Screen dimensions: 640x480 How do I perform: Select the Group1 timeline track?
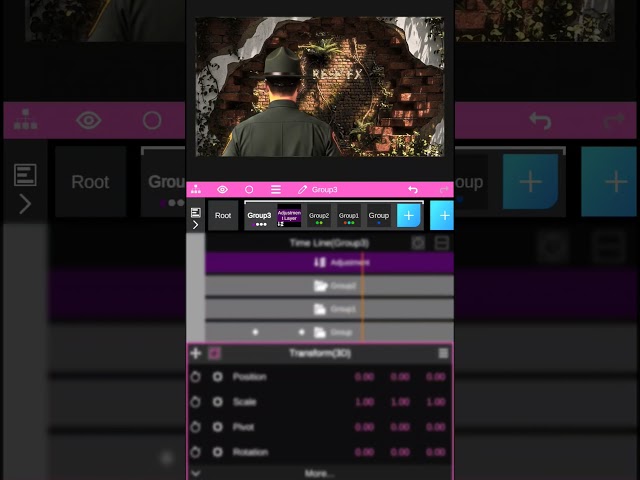[x=329, y=309]
